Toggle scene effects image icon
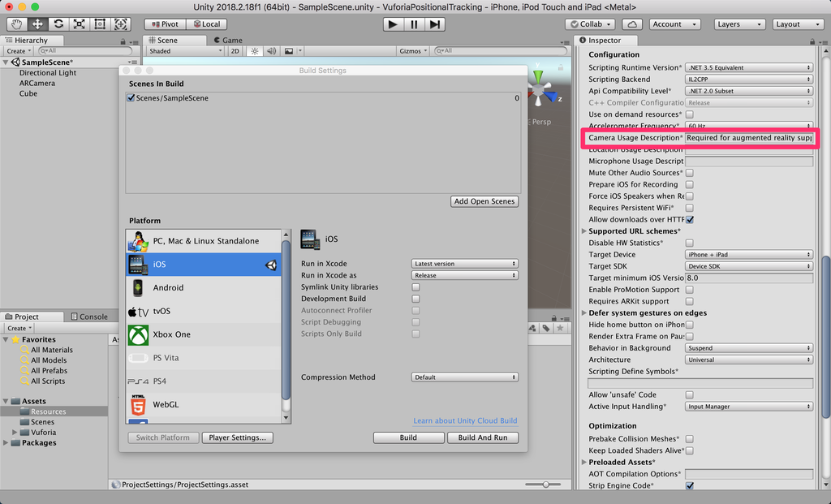This screenshot has height=504, width=831. pos(289,51)
